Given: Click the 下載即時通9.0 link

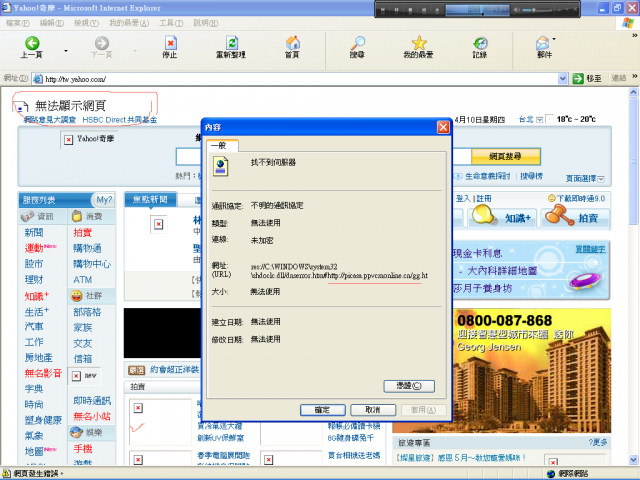Looking at the screenshot, I should 580,199.
